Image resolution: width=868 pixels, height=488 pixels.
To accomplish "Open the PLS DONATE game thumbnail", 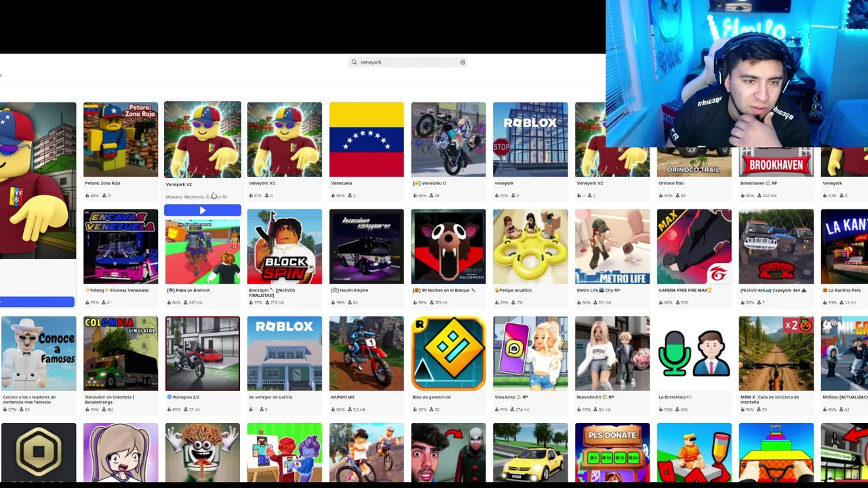I will pyautogui.click(x=612, y=453).
